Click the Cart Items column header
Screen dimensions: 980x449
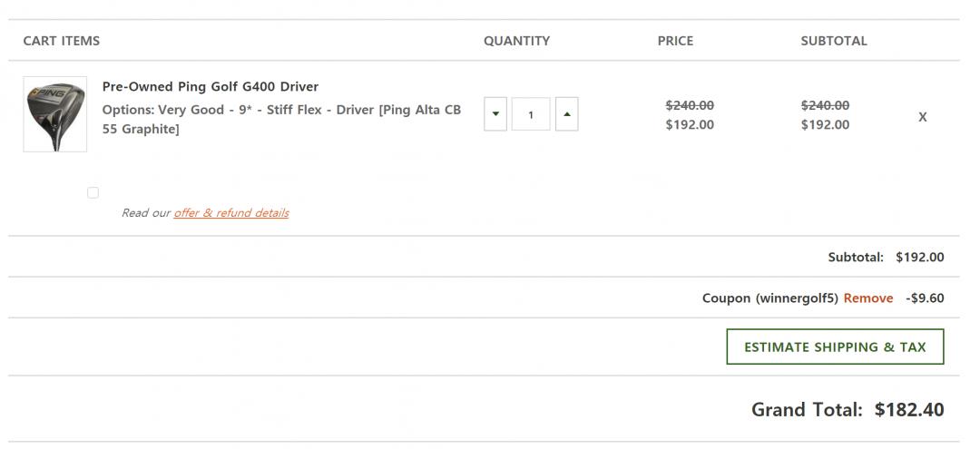coord(62,41)
